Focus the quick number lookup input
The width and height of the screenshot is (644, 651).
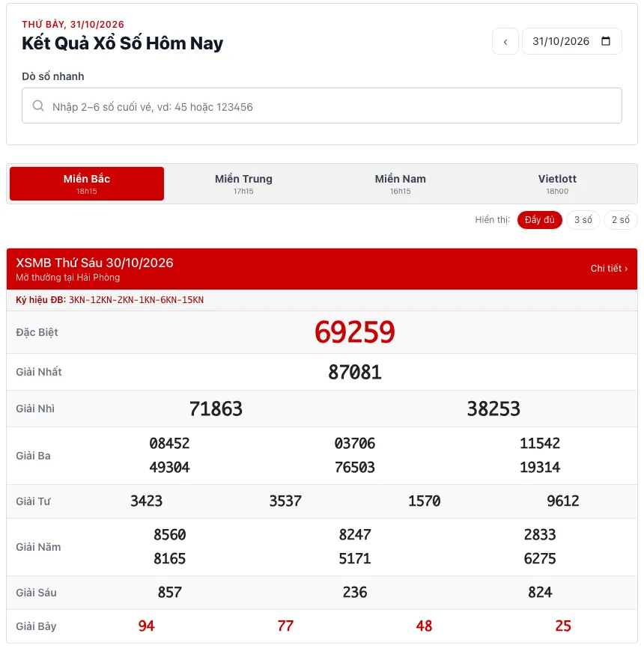tap(321, 106)
